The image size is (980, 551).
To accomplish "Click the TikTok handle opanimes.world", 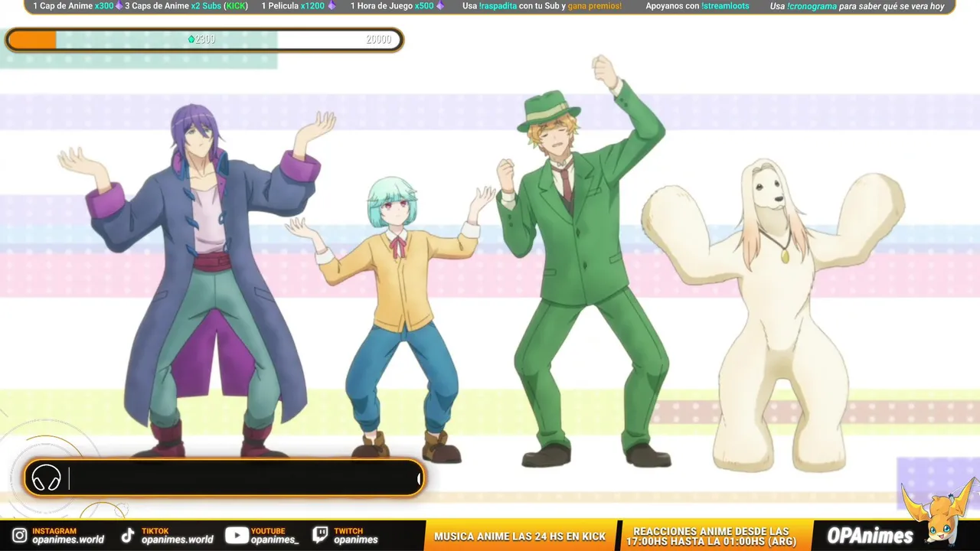I will (x=178, y=540).
